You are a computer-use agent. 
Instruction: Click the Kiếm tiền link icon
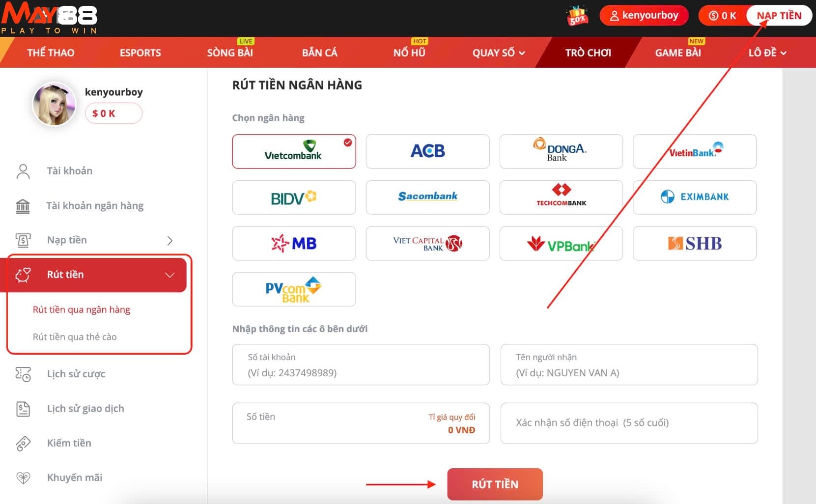pyautogui.click(x=23, y=443)
